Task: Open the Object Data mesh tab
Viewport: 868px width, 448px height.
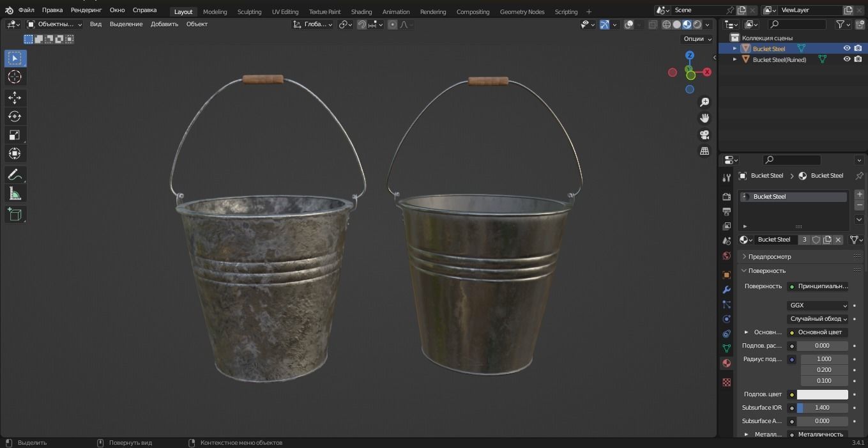Action: click(726, 348)
